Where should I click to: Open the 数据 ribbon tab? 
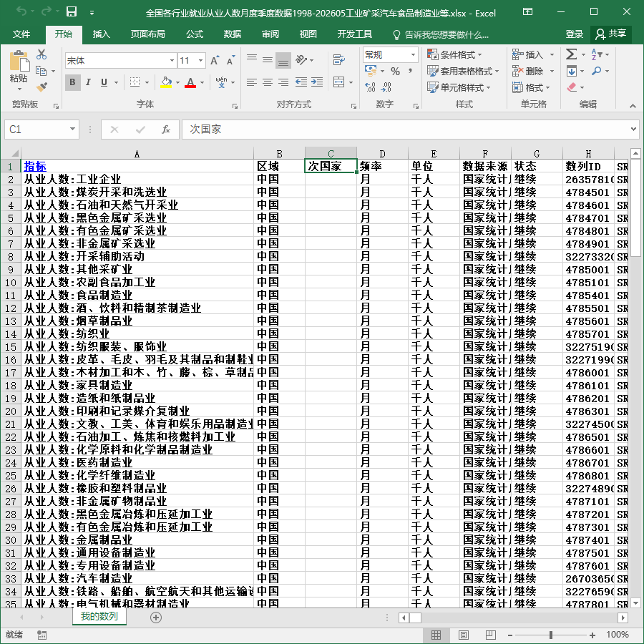(233, 34)
